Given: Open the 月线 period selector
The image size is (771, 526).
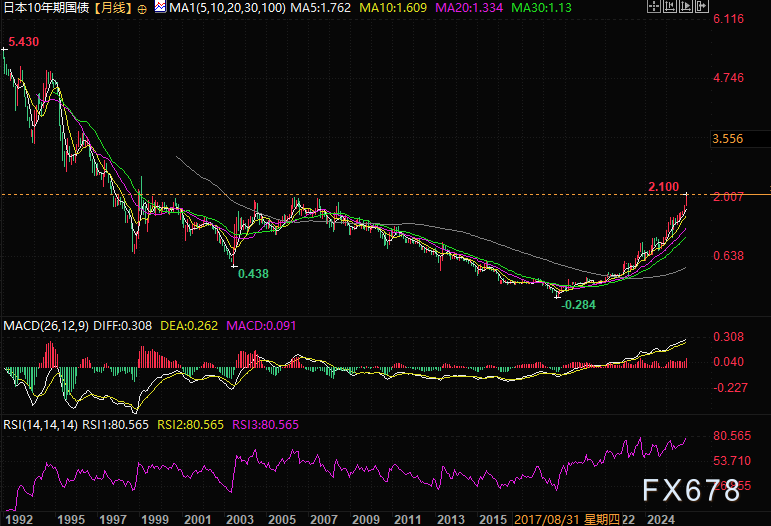Looking at the screenshot, I should click(x=108, y=8).
